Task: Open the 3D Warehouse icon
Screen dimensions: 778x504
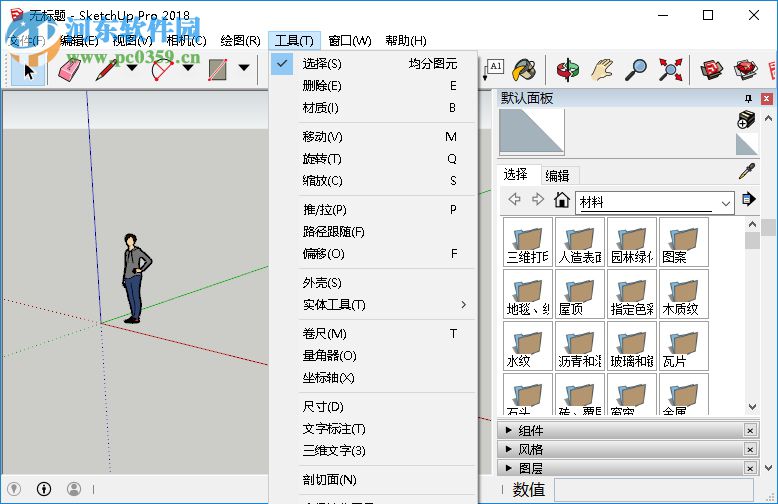Action: click(x=712, y=70)
